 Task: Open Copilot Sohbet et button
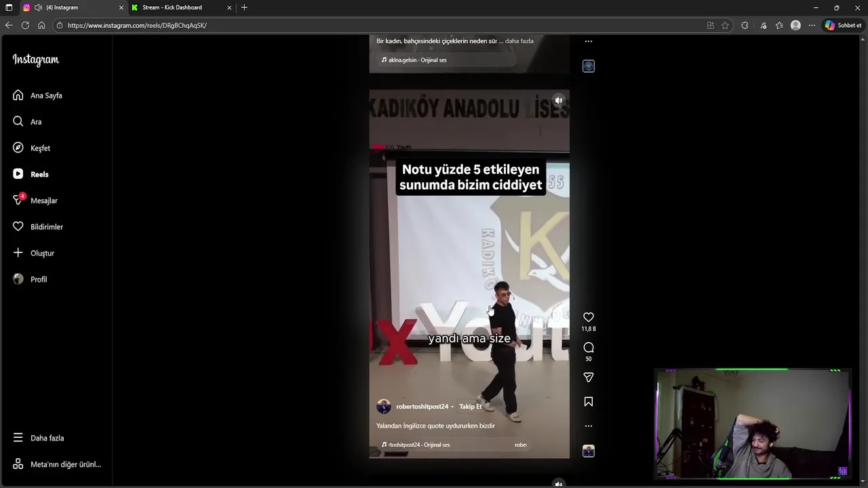coord(843,25)
